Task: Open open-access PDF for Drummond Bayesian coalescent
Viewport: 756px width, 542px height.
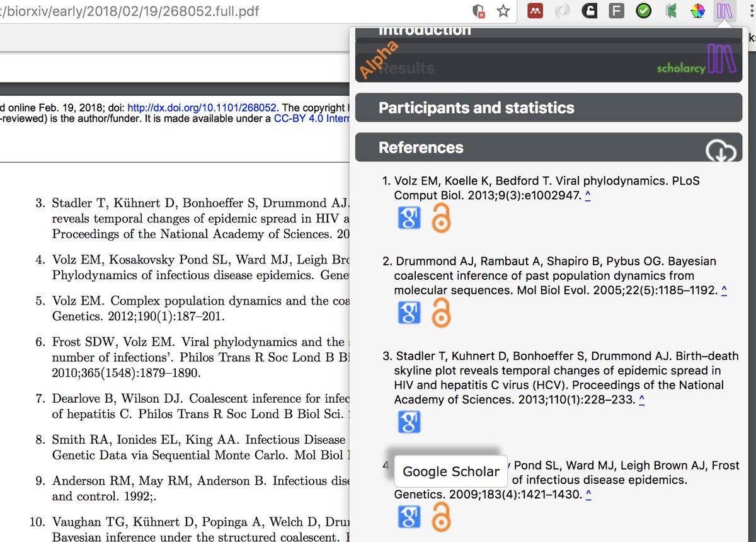Action: 441,313
